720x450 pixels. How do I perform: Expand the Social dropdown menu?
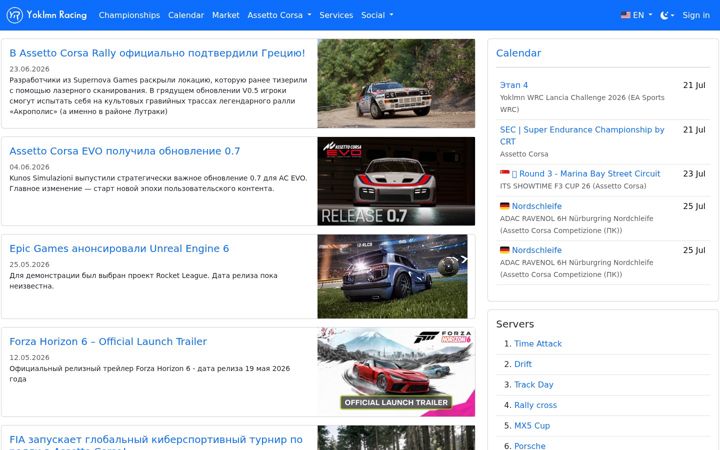[377, 15]
